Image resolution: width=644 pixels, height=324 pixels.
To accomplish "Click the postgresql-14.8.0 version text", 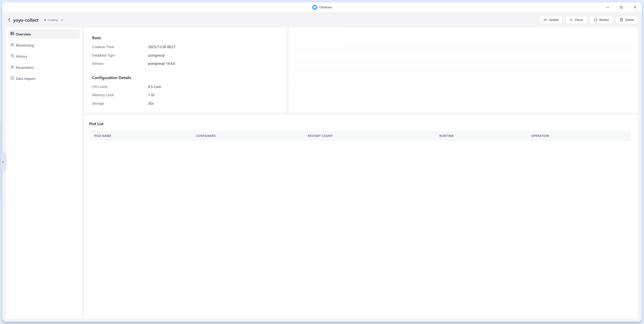I will pos(162,64).
